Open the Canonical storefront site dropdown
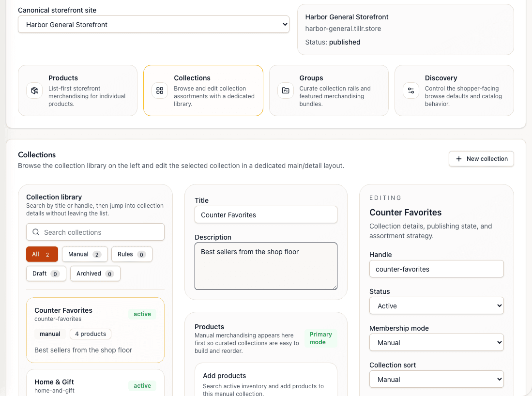532x396 pixels. point(154,24)
